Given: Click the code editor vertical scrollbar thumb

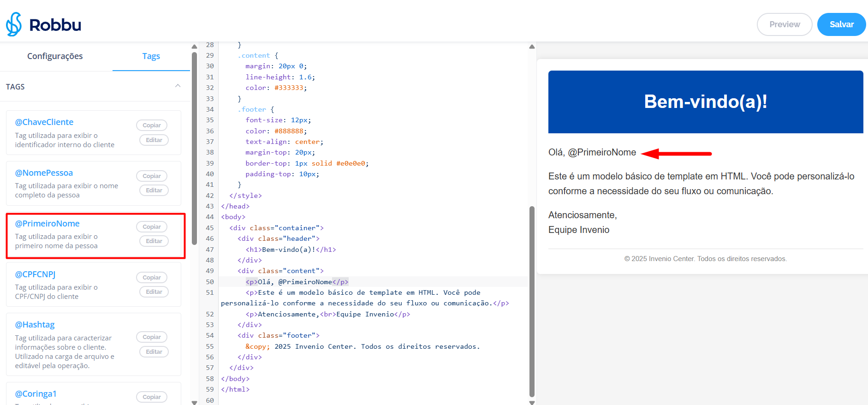Looking at the screenshot, I should (x=532, y=300).
